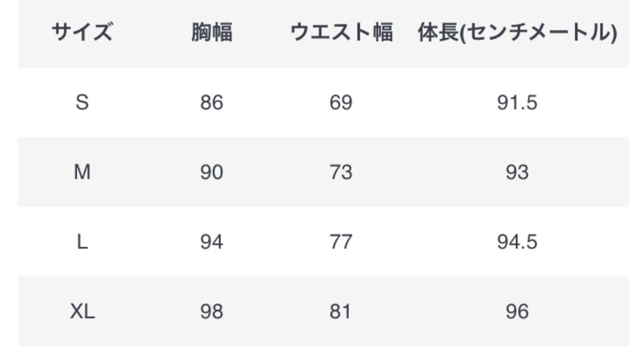Click waist width value 77
This screenshot has width=644, height=356.
coord(341,242)
